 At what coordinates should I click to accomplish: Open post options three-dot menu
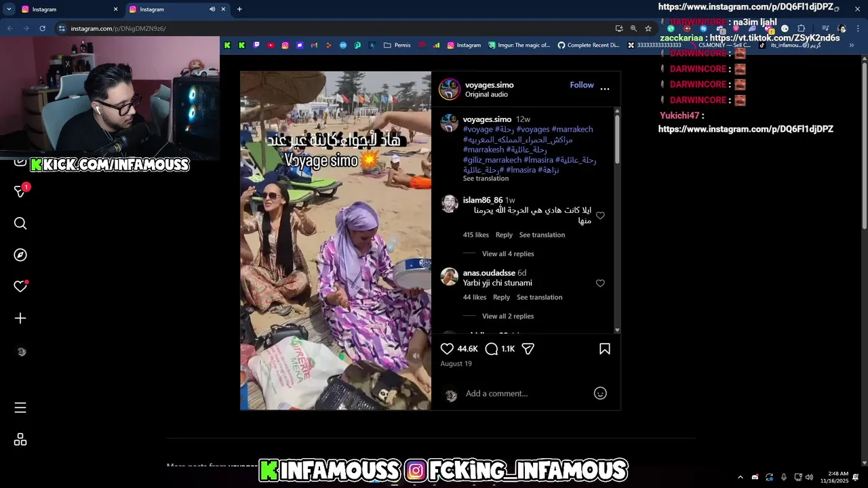click(605, 89)
